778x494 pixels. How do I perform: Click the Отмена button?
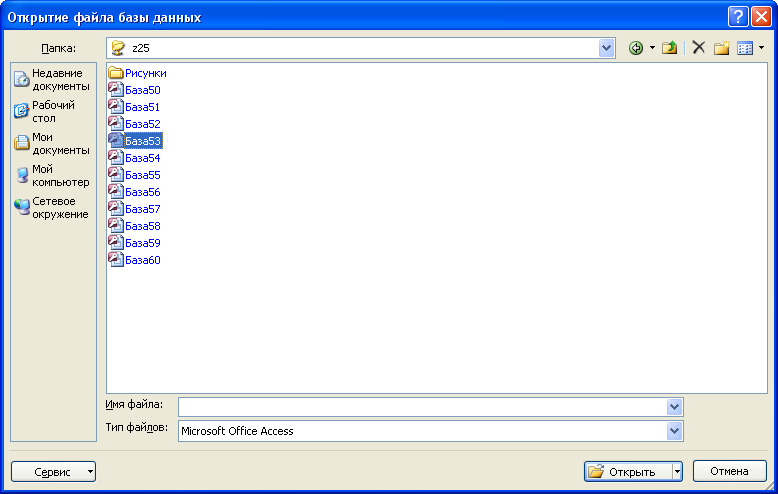[729, 471]
